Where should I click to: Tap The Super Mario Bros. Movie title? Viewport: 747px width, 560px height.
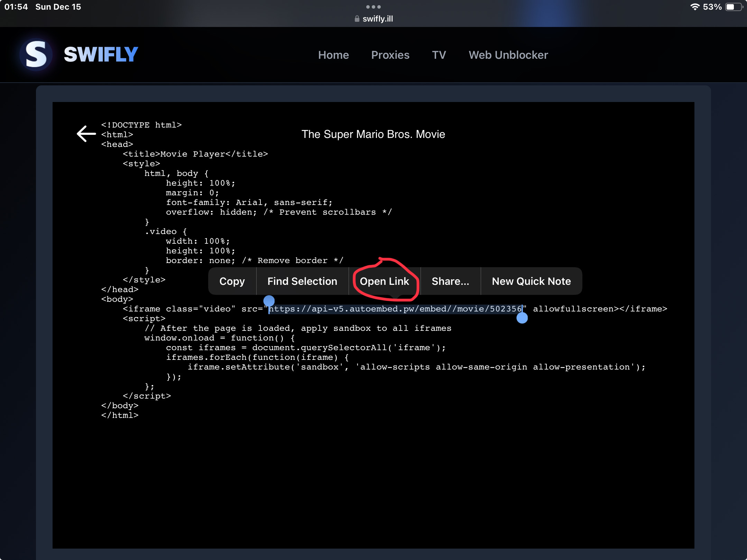(x=373, y=134)
